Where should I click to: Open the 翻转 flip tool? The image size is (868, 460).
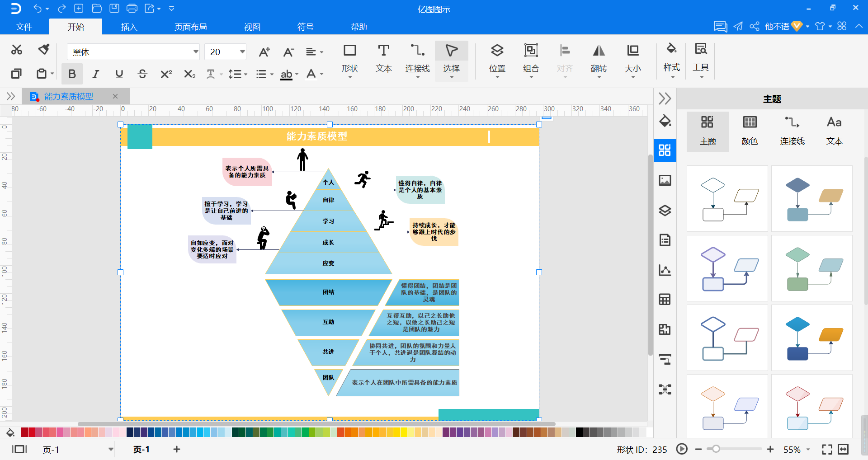coord(599,59)
